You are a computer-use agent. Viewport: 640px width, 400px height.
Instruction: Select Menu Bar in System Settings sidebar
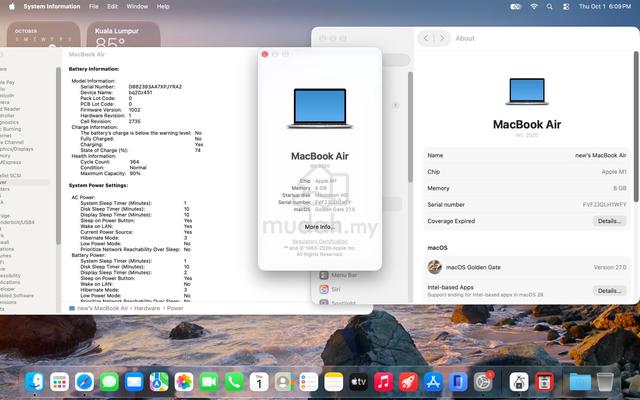[x=339, y=275]
